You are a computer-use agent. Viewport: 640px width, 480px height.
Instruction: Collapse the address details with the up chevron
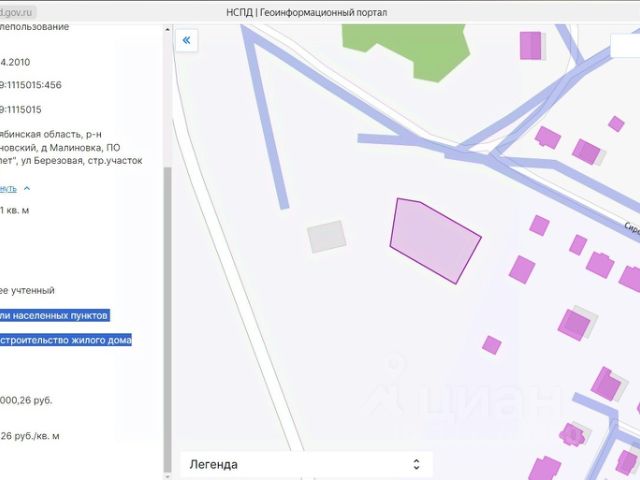27,188
